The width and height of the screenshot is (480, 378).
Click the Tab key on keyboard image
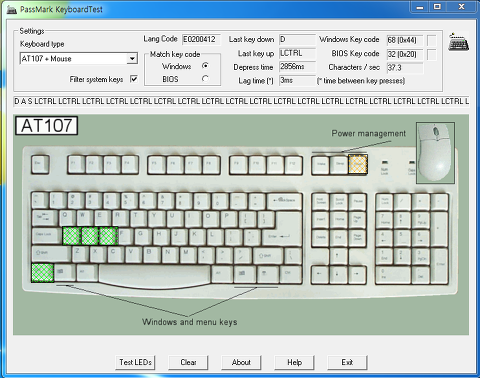pyautogui.click(x=45, y=218)
